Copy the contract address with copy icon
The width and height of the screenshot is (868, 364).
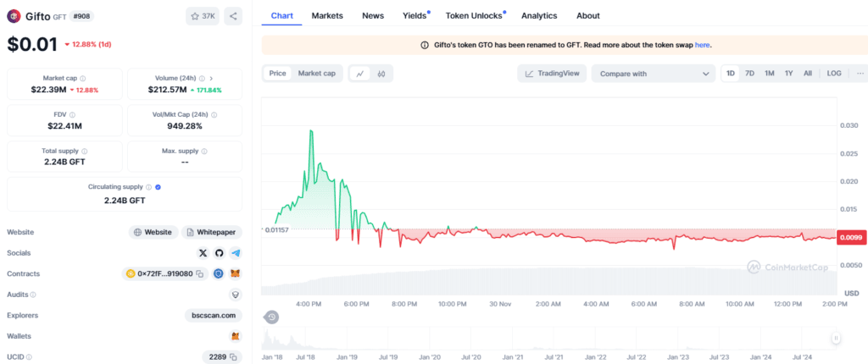(199, 273)
